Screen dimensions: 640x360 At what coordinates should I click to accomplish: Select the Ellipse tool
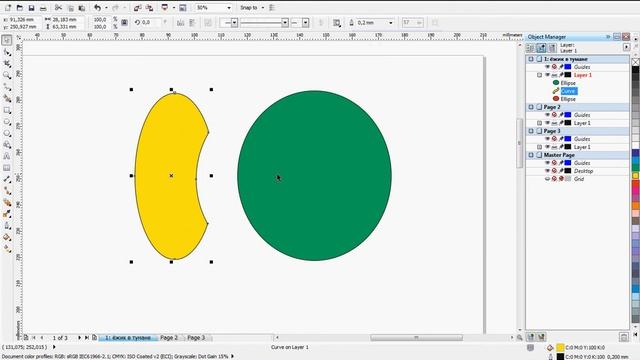(7, 122)
